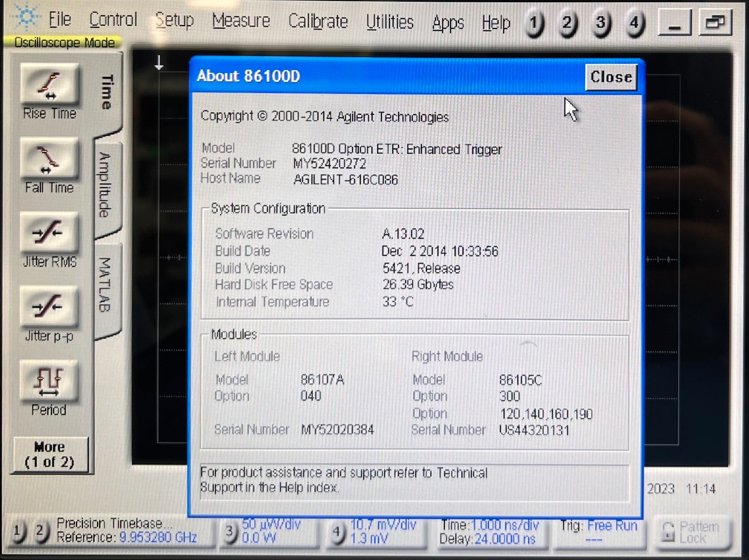Click internal temperature 33 °C value
Screen dimensions: 749x560
coord(398,302)
